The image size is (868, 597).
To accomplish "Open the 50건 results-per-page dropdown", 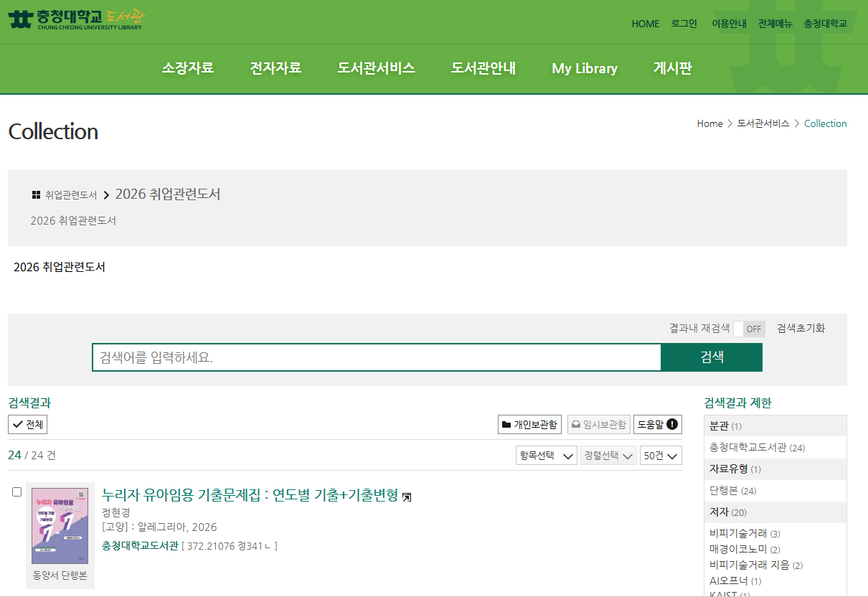I will (661, 456).
